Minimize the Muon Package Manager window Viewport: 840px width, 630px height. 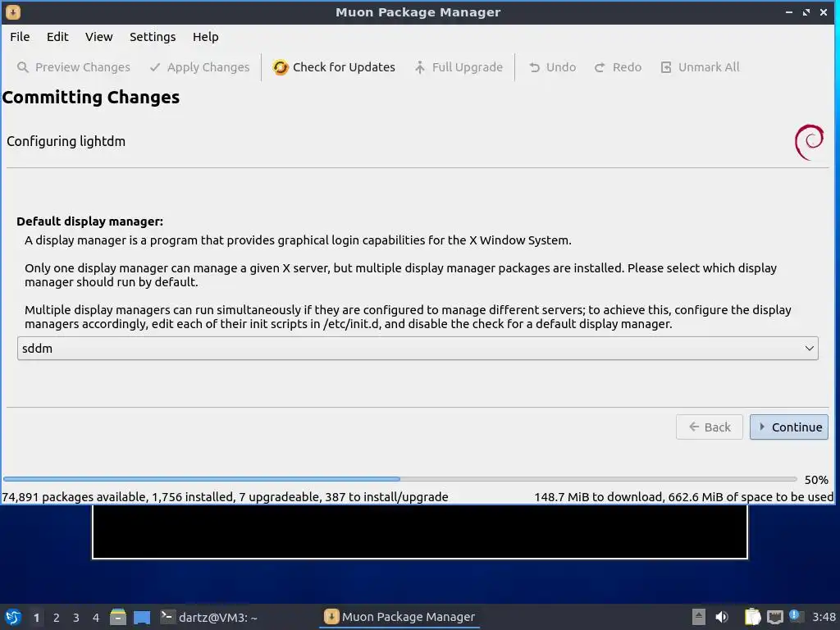(x=788, y=11)
